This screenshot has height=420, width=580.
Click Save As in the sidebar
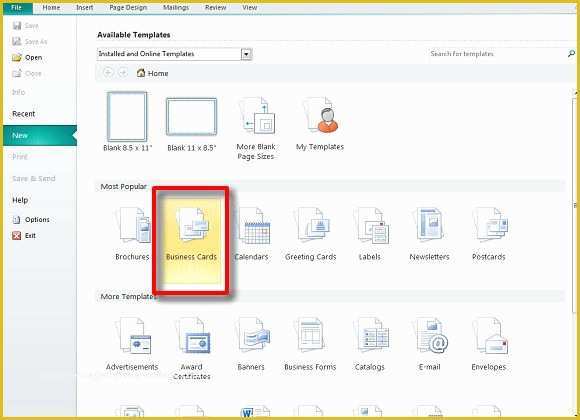(30, 41)
